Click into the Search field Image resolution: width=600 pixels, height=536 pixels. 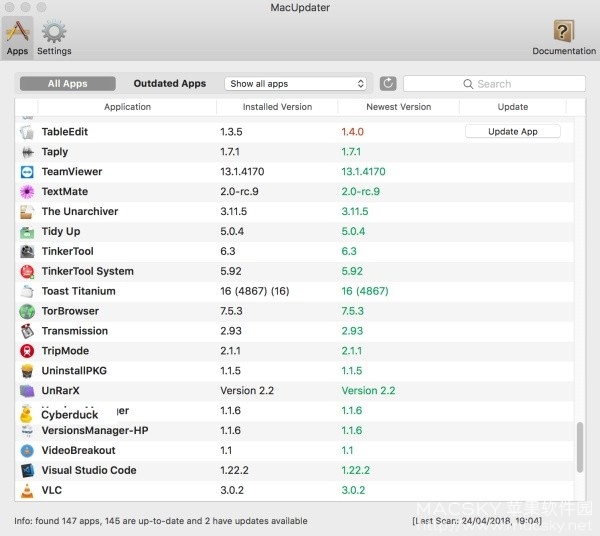pos(494,83)
